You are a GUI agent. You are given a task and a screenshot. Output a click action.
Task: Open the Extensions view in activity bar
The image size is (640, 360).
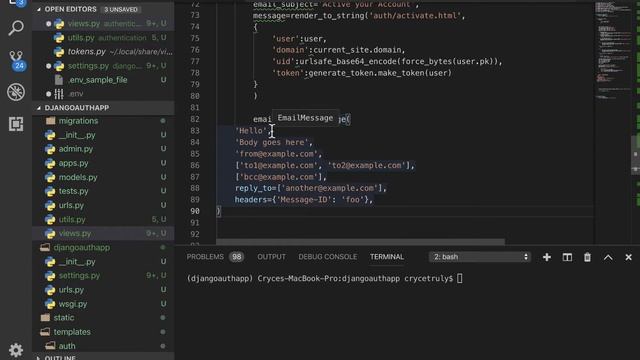(x=16, y=124)
